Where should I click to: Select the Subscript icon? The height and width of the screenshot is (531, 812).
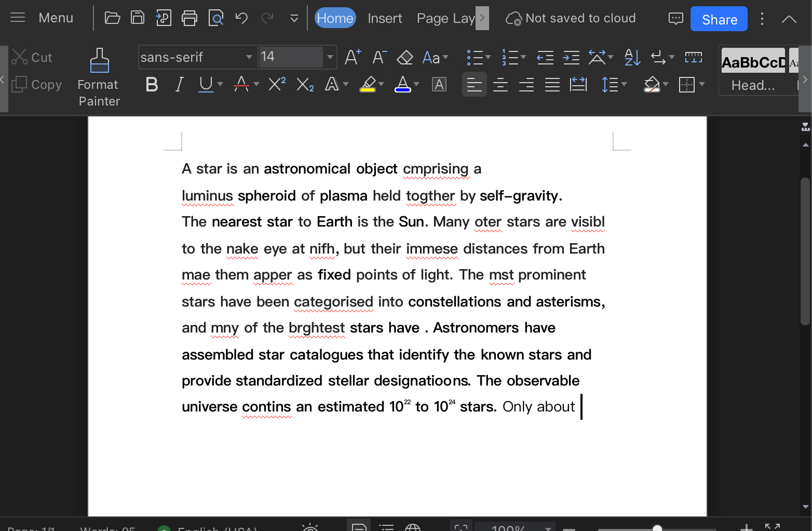[304, 84]
